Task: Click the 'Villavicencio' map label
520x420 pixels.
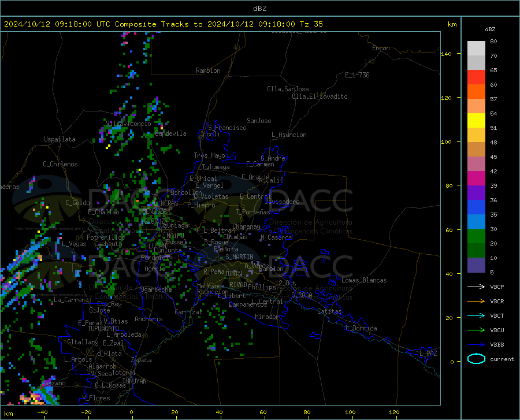Action: point(128,124)
